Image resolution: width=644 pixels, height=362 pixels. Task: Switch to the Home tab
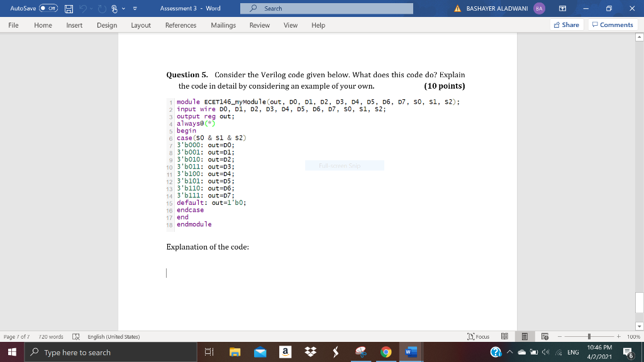(43, 25)
